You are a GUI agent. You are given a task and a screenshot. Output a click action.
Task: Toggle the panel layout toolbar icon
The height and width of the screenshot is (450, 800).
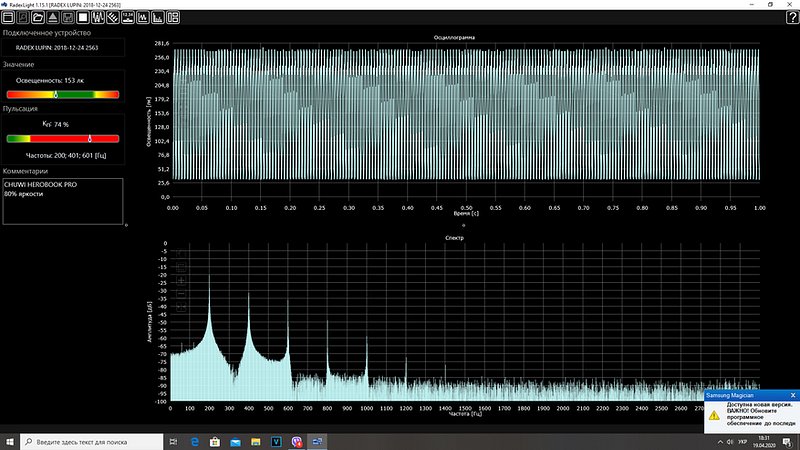[x=173, y=17]
